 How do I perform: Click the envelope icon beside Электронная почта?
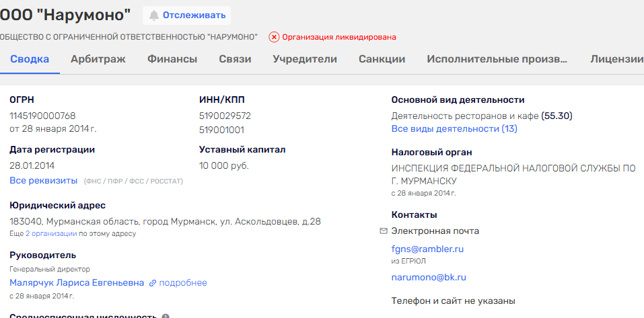click(x=384, y=231)
